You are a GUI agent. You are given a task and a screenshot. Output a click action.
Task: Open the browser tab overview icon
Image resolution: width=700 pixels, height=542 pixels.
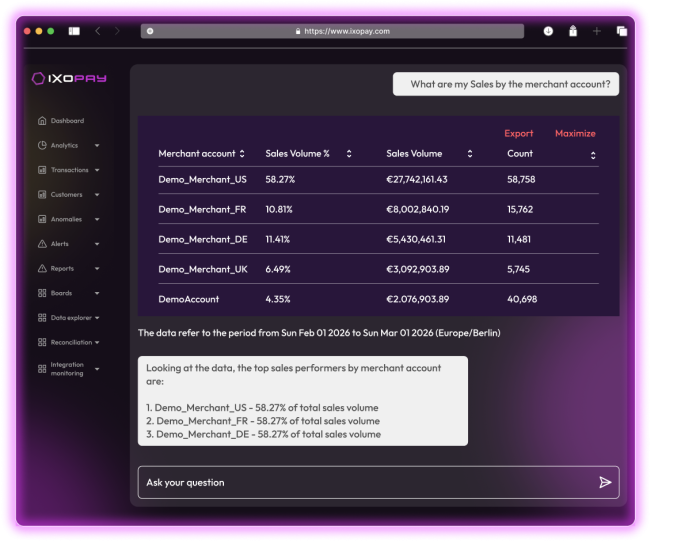point(622,31)
